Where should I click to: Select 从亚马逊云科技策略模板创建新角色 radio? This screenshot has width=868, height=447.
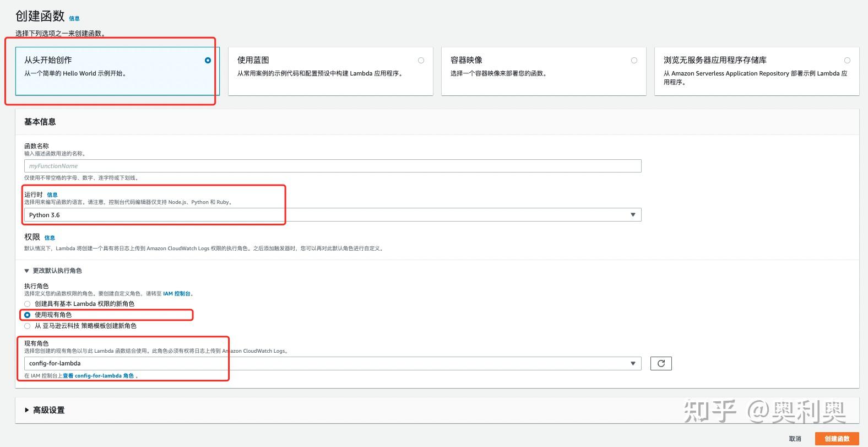[x=27, y=326]
